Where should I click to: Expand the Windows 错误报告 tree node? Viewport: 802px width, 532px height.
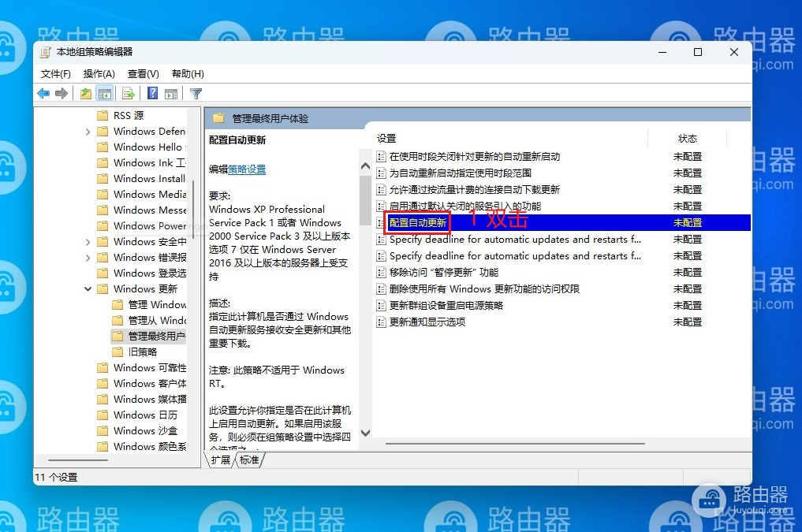[88, 258]
